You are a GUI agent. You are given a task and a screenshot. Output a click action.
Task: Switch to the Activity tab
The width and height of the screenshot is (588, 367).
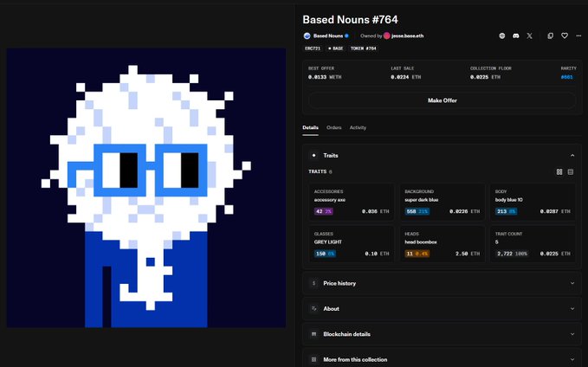click(358, 128)
